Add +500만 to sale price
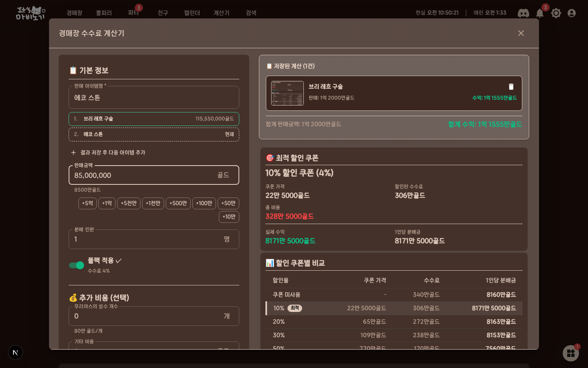The height and width of the screenshot is (368, 588). (178, 203)
